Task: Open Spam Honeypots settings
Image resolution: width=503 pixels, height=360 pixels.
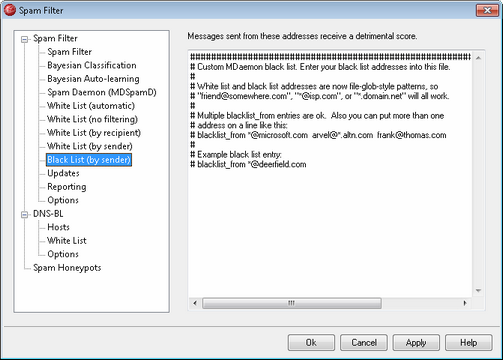Action: (67, 268)
